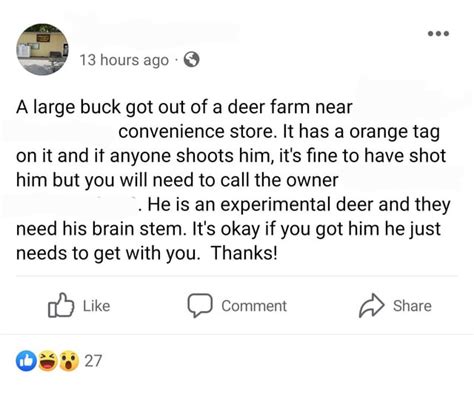Click the globe public privacy icon

click(192, 60)
